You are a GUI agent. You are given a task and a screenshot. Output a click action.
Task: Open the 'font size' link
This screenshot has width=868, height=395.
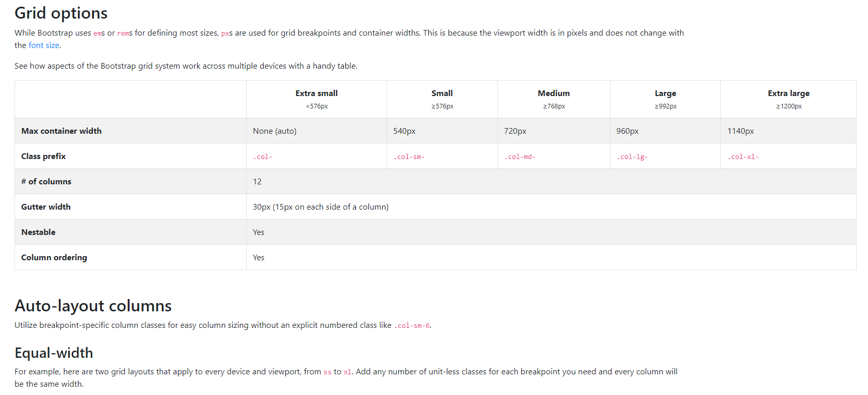click(44, 45)
